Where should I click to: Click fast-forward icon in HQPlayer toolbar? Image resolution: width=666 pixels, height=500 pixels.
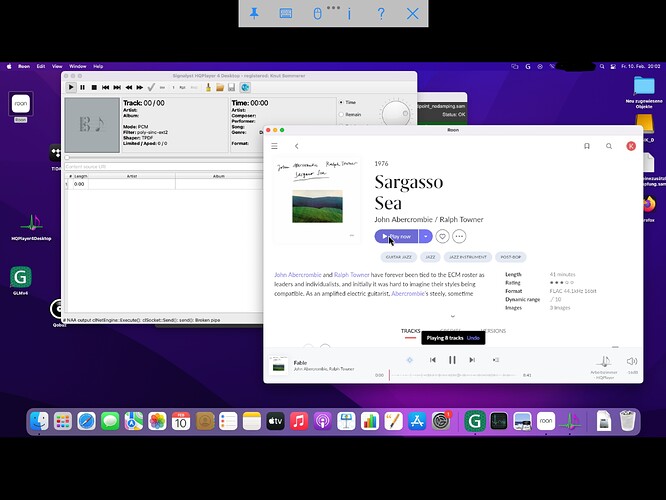point(139,88)
